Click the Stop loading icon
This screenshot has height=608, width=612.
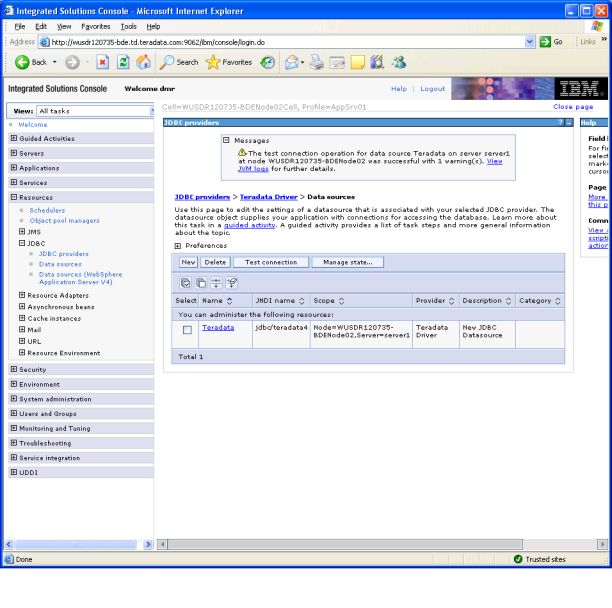click(x=102, y=62)
